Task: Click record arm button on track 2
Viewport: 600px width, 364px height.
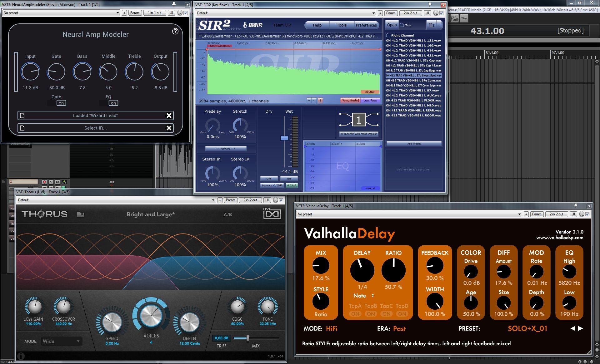Action: coord(44,182)
